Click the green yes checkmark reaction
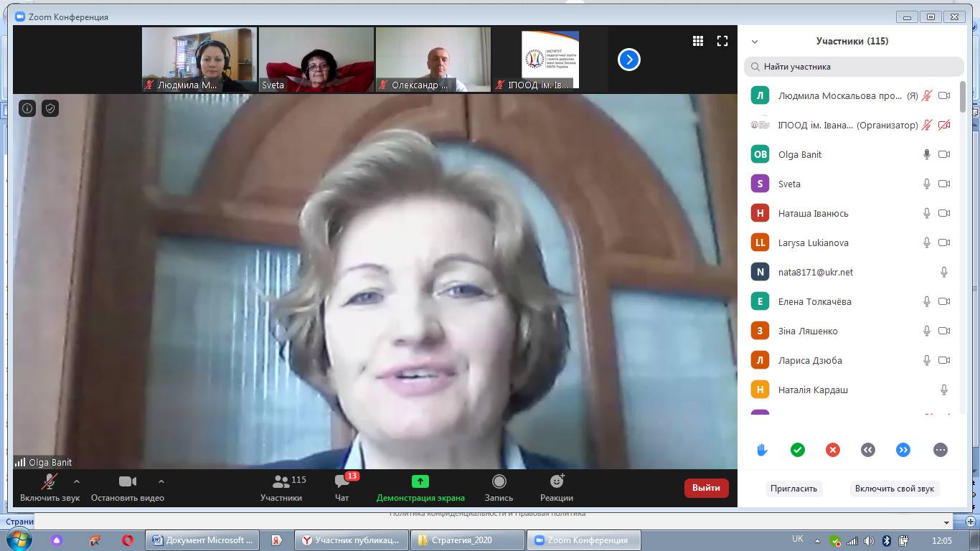Screen dimensions: 980x551 click(797, 450)
